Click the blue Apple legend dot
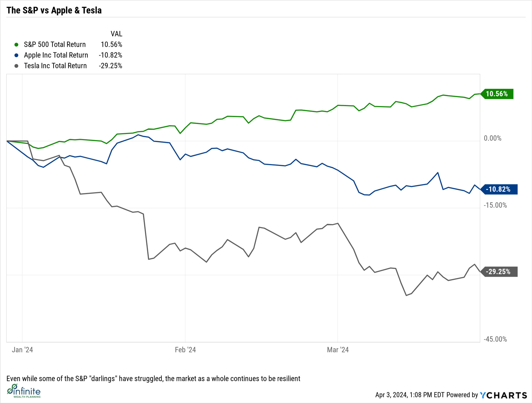Viewport: 532px width, 403px height. click(x=16, y=55)
